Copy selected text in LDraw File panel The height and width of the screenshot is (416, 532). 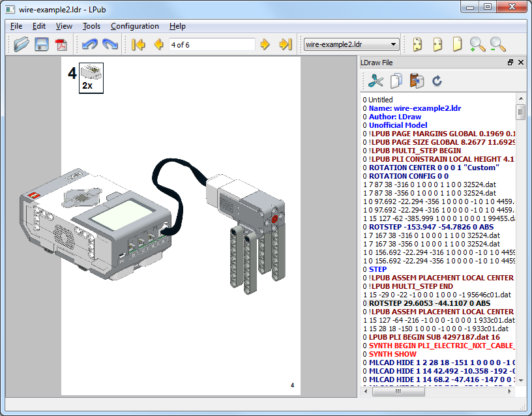coord(396,81)
